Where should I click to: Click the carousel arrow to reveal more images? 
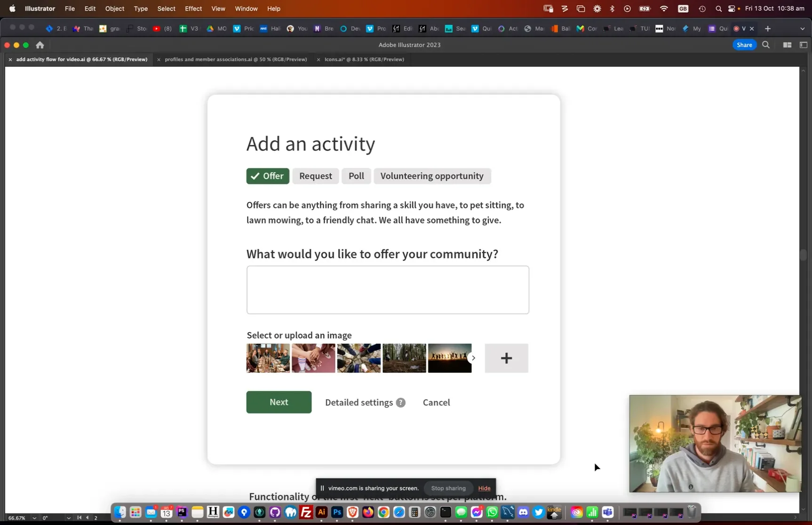(473, 358)
